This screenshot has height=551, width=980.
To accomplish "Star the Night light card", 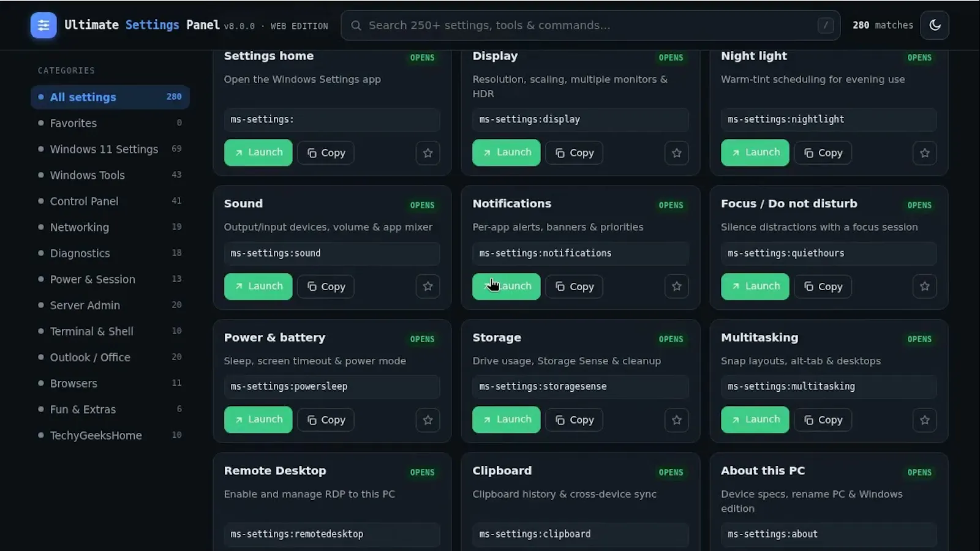I will click(x=925, y=153).
